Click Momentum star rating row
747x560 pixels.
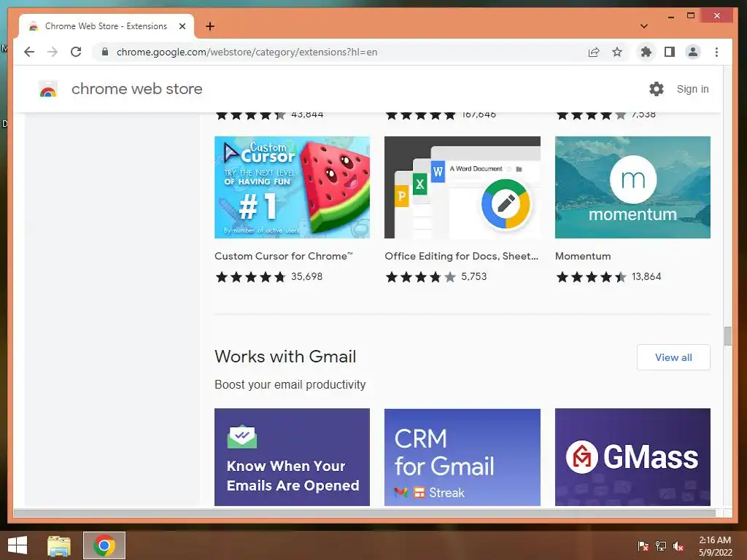click(591, 276)
